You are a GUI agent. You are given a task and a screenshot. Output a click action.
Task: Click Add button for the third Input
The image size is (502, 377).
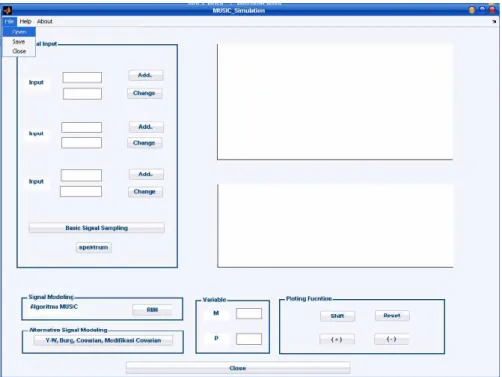pyautogui.click(x=146, y=174)
